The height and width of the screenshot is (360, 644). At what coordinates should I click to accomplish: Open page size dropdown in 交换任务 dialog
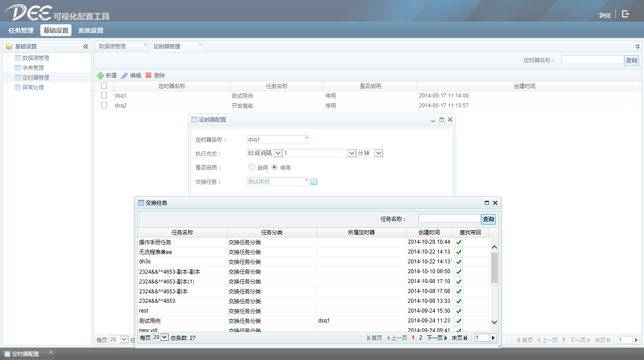(x=164, y=338)
